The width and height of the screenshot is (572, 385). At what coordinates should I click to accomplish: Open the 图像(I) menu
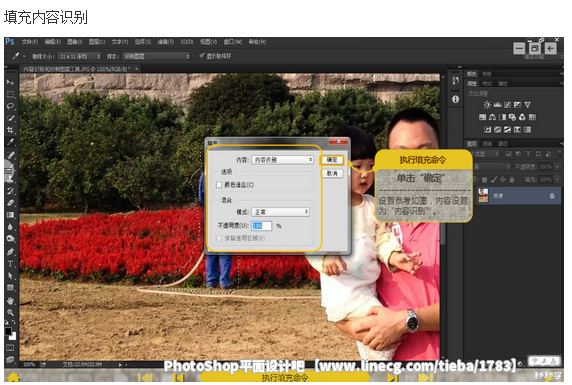click(74, 42)
